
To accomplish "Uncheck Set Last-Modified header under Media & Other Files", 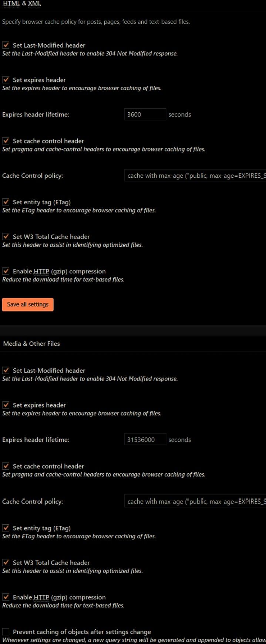I will pos(6,370).
